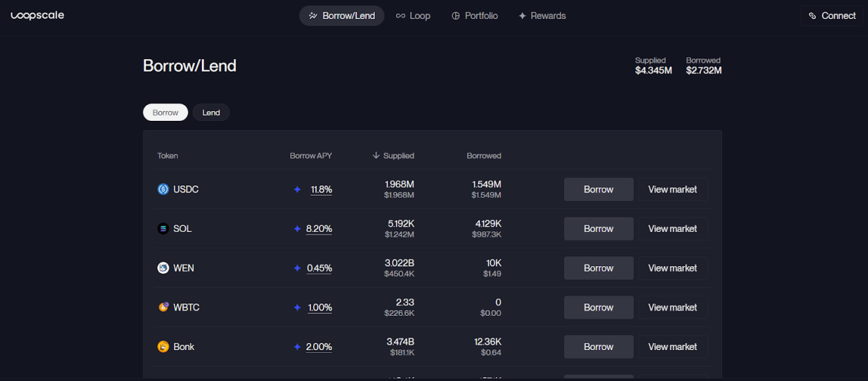Click the sparkle rewards icon beside Bonk APY
Image resolution: width=868 pixels, height=381 pixels.
coord(297,347)
